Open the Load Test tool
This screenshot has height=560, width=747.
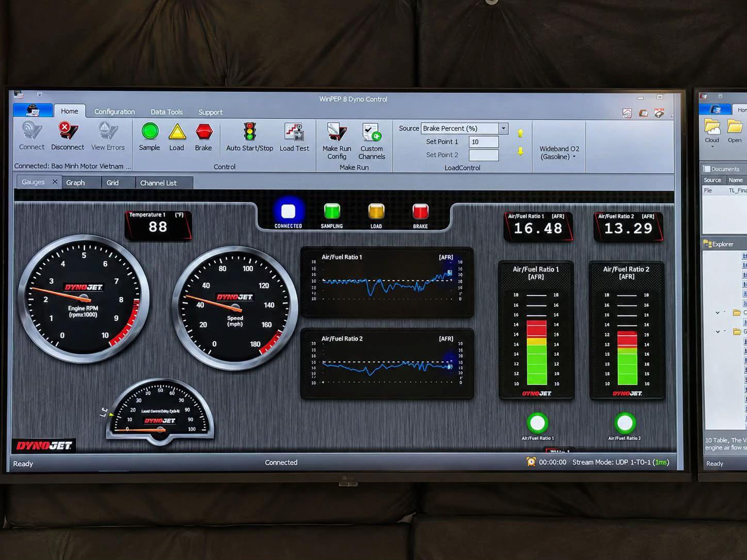(x=295, y=132)
